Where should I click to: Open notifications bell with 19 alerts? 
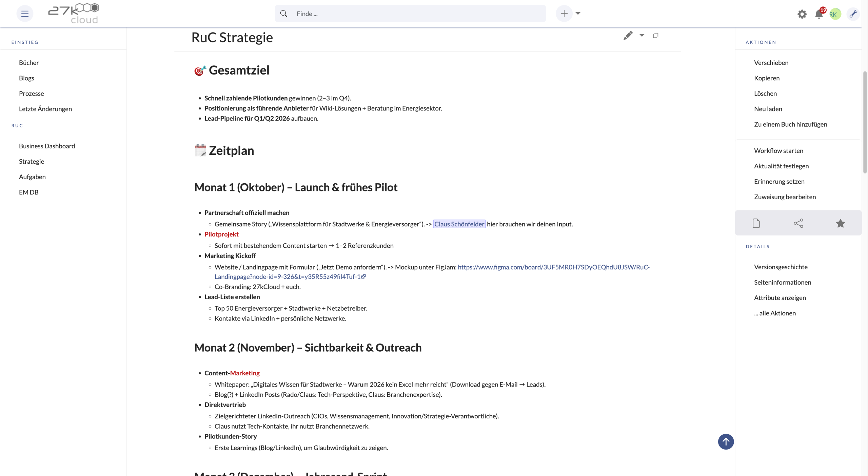(x=819, y=14)
